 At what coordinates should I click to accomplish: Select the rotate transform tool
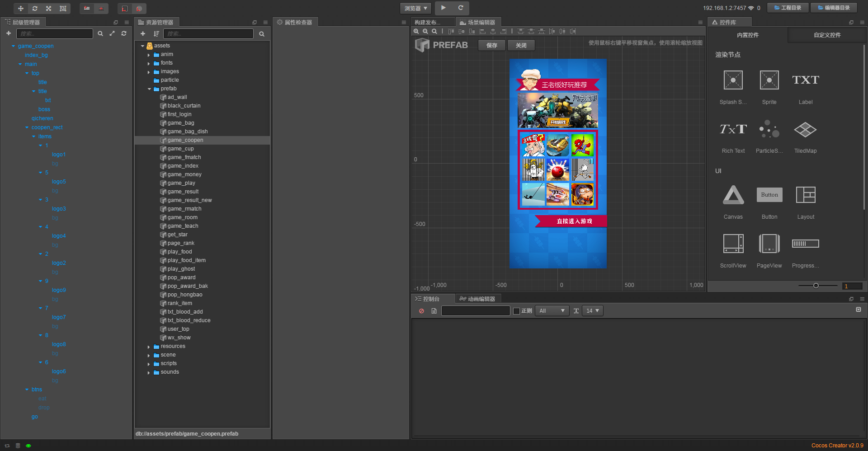[x=35, y=9]
